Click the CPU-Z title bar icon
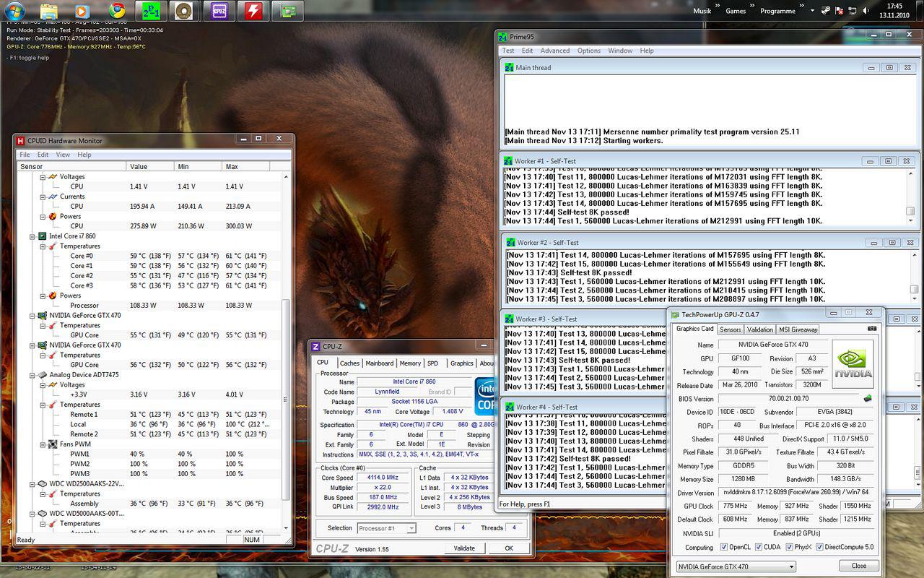The width and height of the screenshot is (924, 578). click(315, 346)
